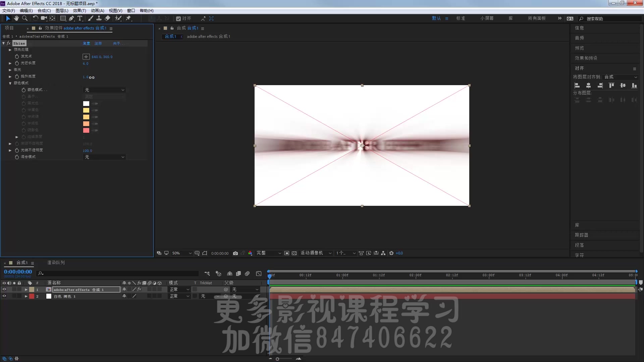The width and height of the screenshot is (644, 362).
Task: Open the 正常 blend mode dropdown for layer 1
Action: click(x=179, y=289)
